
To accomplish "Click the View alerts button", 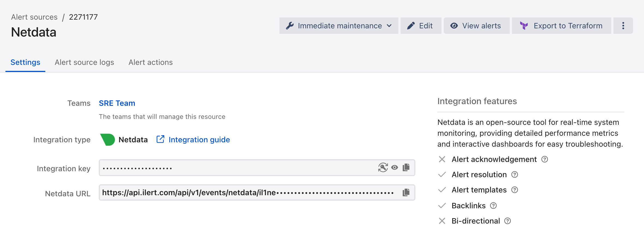I will pos(476,26).
